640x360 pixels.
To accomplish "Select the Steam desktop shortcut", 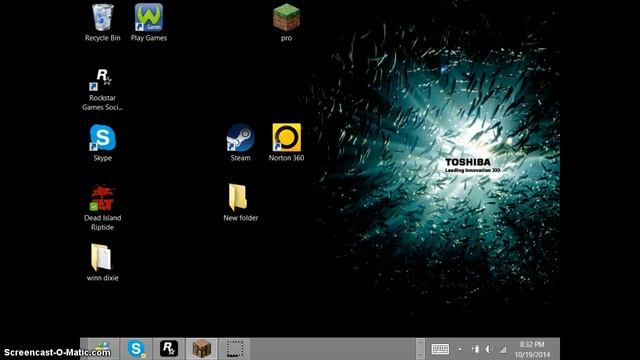I will click(x=240, y=138).
